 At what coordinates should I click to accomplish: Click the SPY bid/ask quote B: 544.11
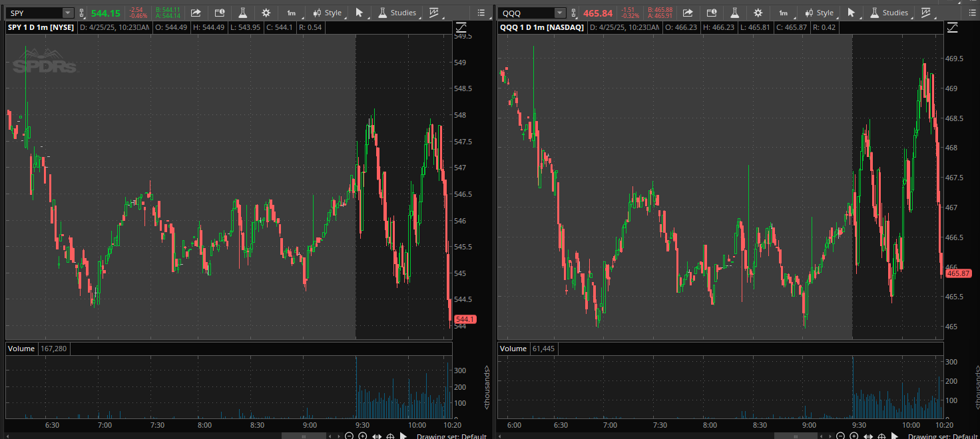click(168, 10)
